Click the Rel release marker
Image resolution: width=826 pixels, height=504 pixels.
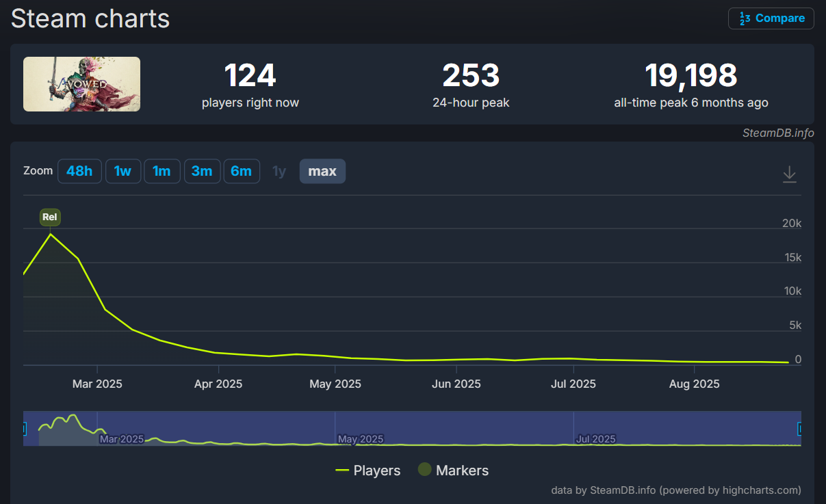[x=50, y=217]
